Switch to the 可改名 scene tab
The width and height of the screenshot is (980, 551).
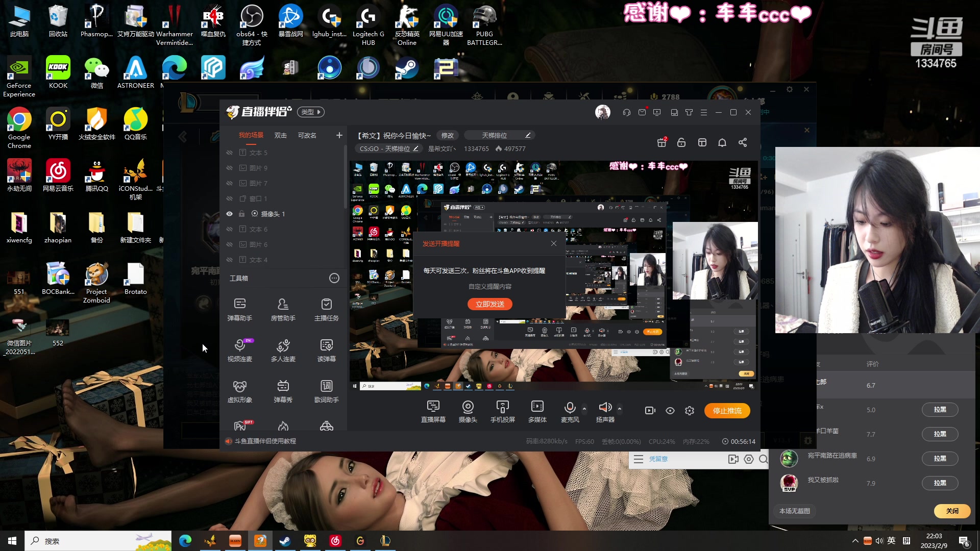(x=307, y=135)
